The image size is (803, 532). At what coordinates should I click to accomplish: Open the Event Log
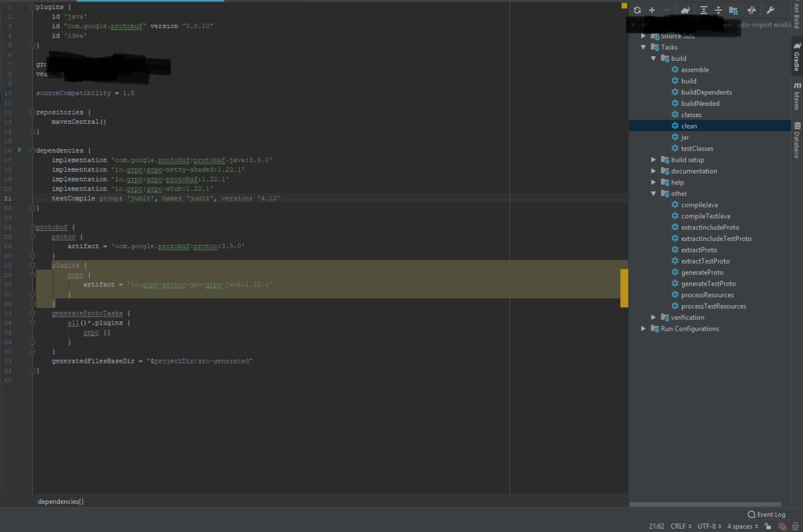[x=766, y=515]
